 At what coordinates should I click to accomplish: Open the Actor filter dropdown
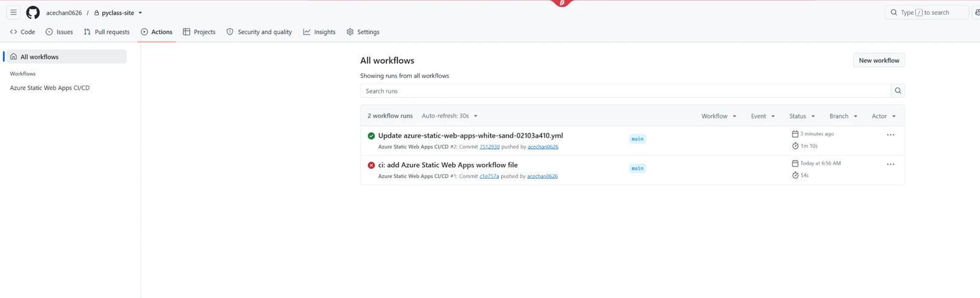tap(884, 116)
